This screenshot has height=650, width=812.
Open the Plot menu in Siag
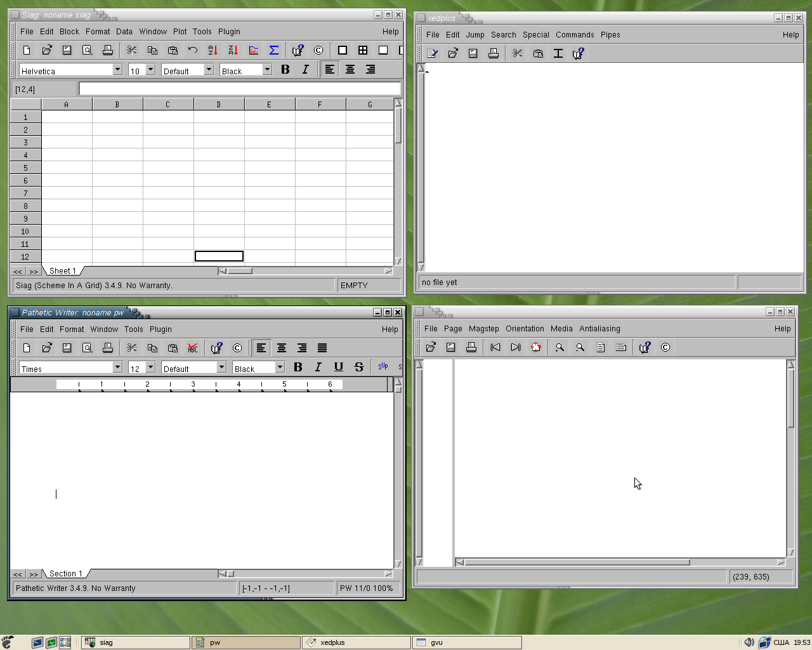(x=180, y=32)
